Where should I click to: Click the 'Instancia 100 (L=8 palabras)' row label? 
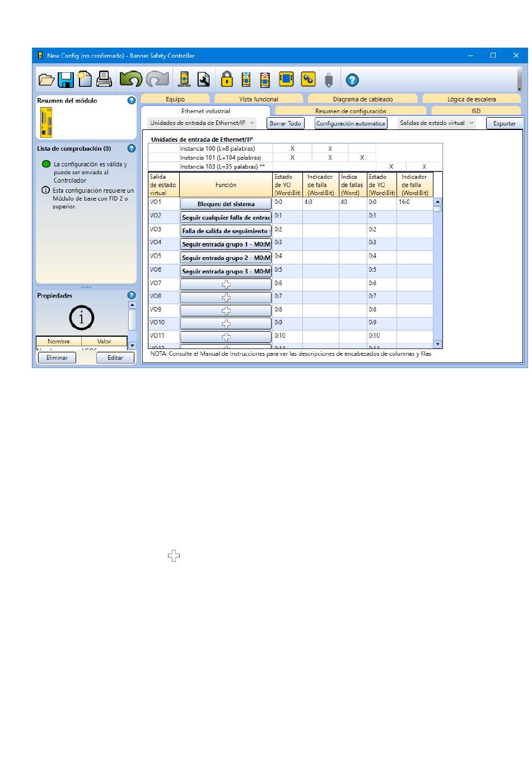point(217,148)
